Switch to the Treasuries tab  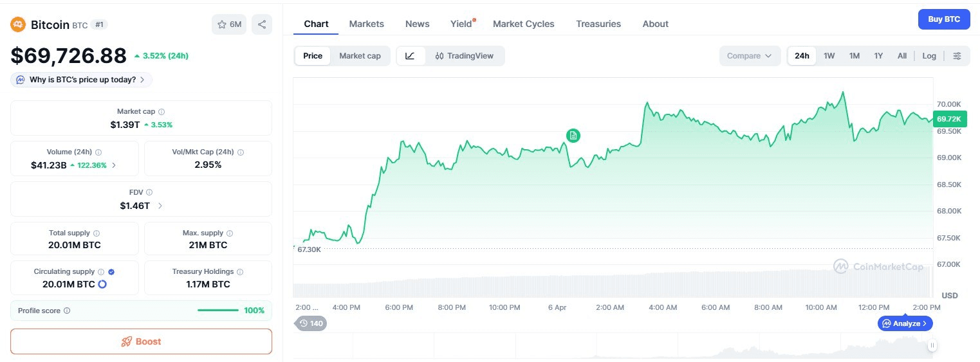tap(598, 24)
